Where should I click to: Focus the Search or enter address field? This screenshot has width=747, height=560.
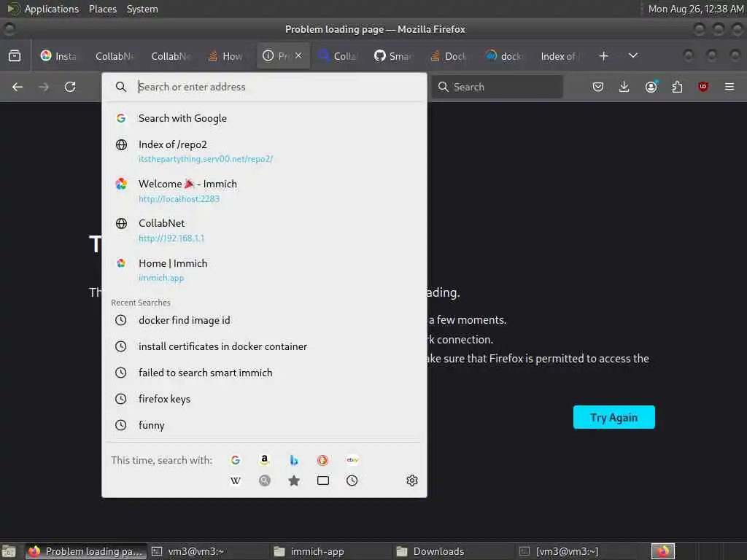pos(264,87)
